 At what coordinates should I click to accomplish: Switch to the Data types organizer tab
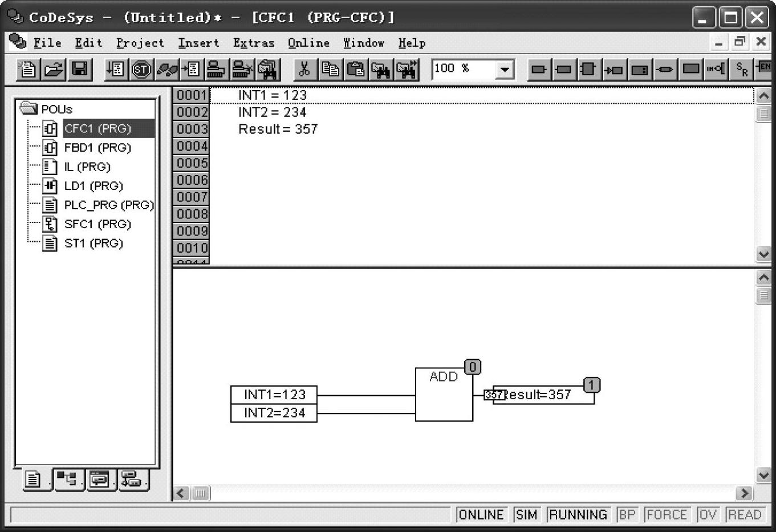pyautogui.click(x=68, y=480)
